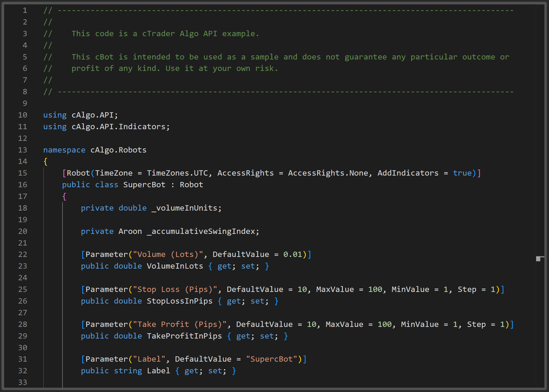Screen dimensions: 549x392
Task: Click the TimeZones.UTC value in Robot attribute
Action: pyautogui.click(x=177, y=173)
